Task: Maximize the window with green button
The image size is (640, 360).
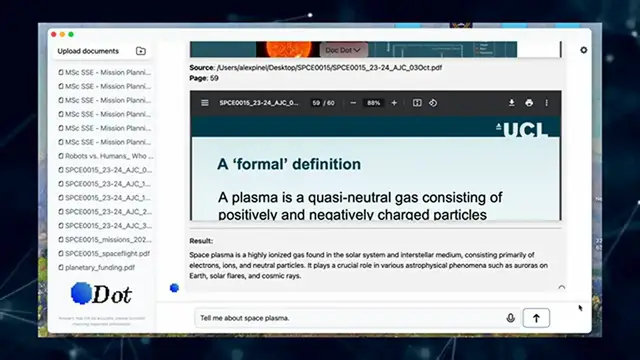Action: [71, 34]
